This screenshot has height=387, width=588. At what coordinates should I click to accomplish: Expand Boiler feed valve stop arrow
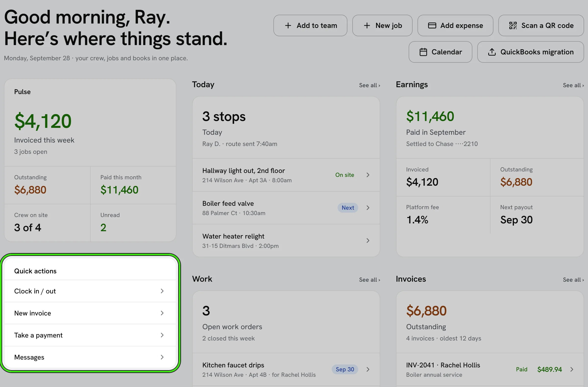(368, 208)
